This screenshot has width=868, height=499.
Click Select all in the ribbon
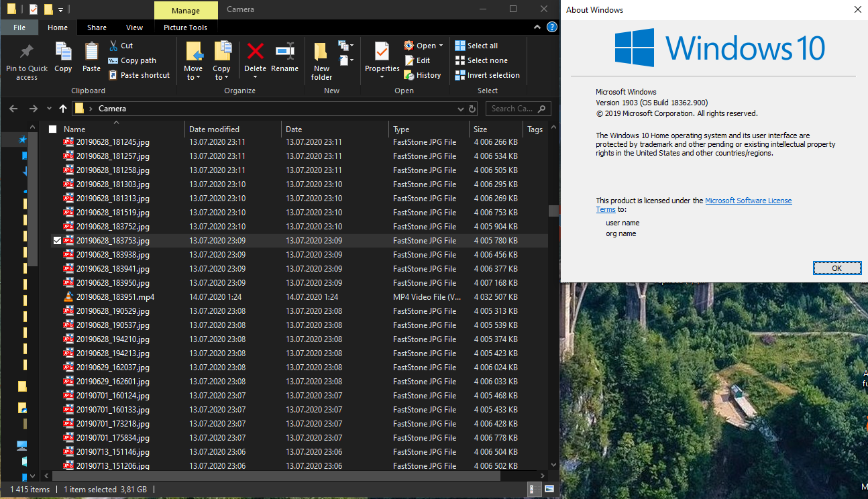point(476,46)
